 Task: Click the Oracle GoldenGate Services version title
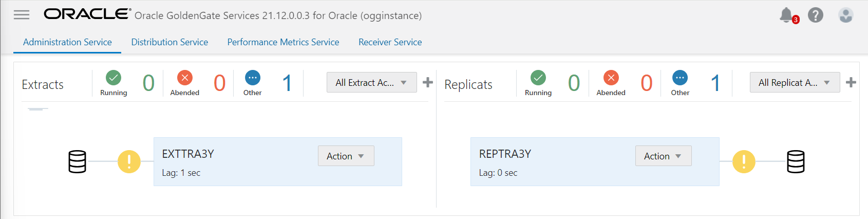tap(278, 15)
